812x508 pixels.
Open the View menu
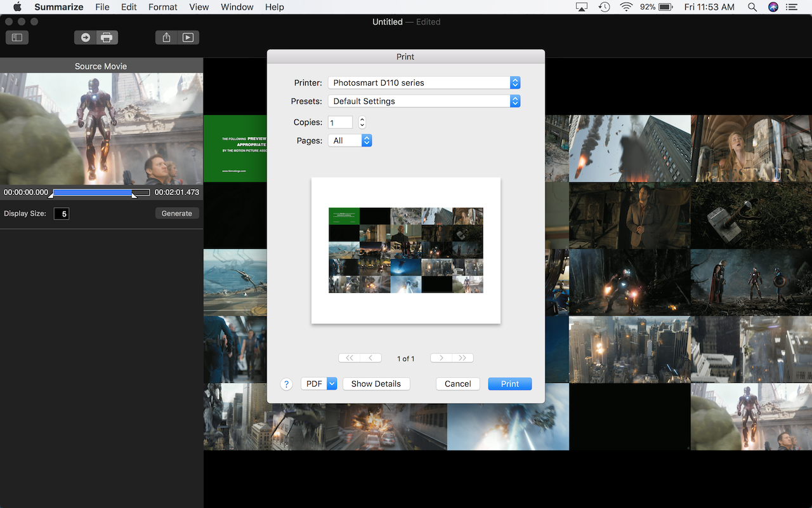(x=199, y=7)
